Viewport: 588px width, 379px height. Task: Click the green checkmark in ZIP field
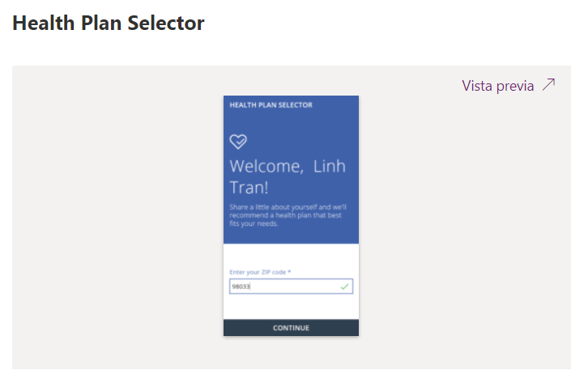pos(345,287)
